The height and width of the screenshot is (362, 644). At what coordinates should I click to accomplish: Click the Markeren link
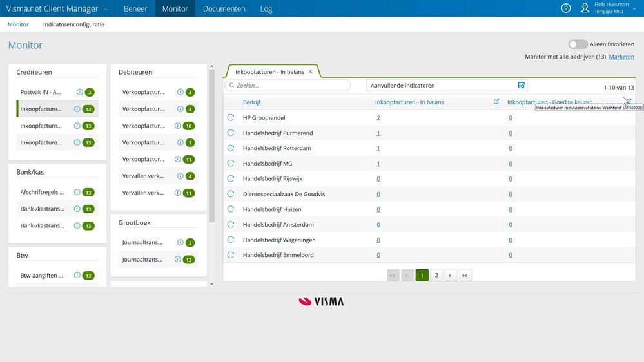pos(621,57)
